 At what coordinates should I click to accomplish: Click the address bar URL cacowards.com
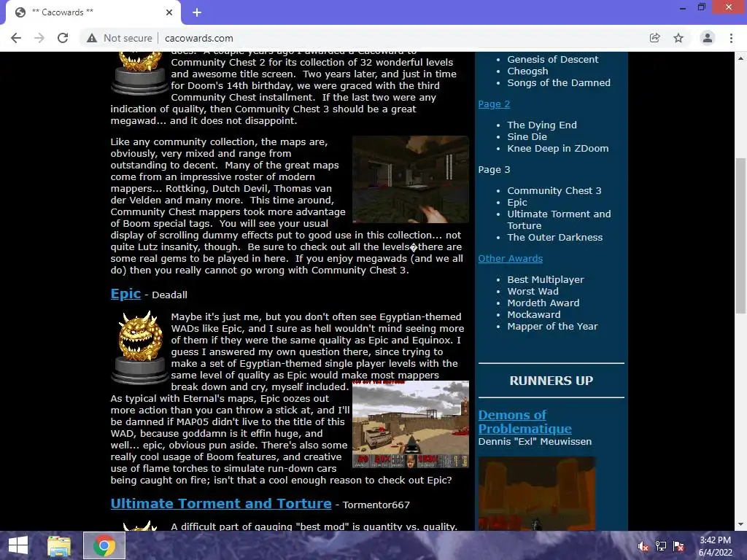pos(199,38)
